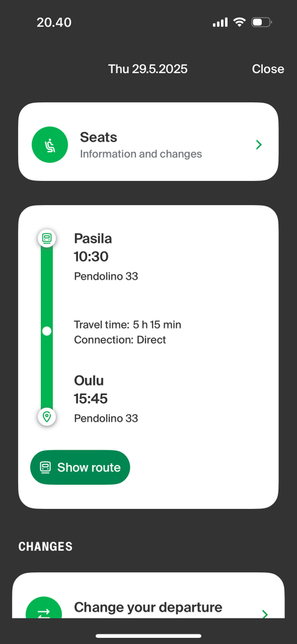Tap the CHANGES section heading
Viewport: 297px width, 644px height.
click(45, 547)
